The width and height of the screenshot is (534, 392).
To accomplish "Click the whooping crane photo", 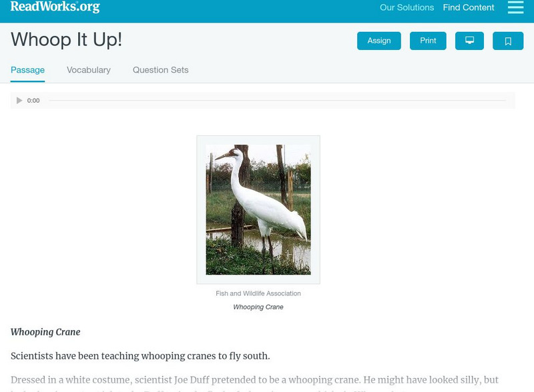I will (258, 209).
